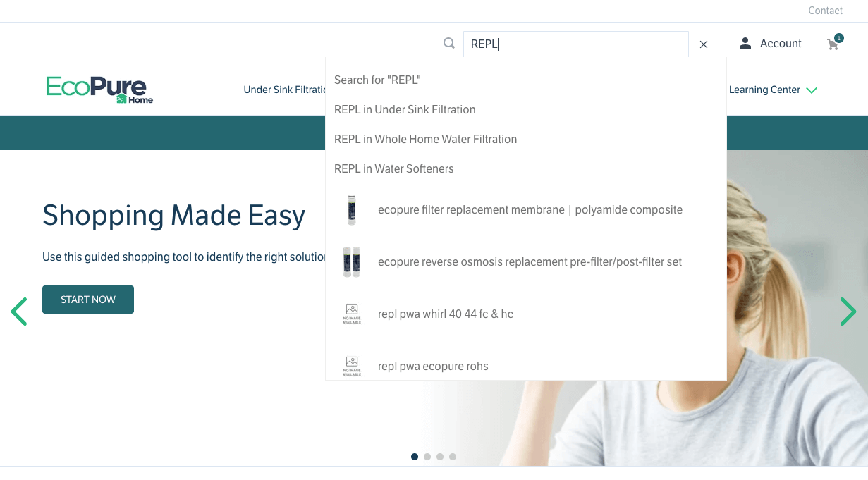
Task: Open reverse osmosis replacement pre-filter/post-filter set
Action: pyautogui.click(x=530, y=261)
